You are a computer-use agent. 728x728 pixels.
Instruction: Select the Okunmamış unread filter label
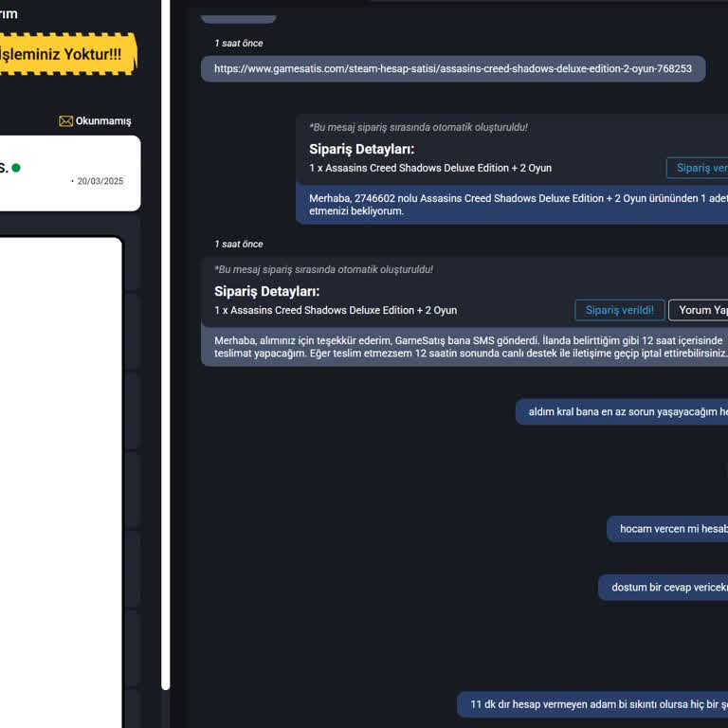click(x=103, y=121)
